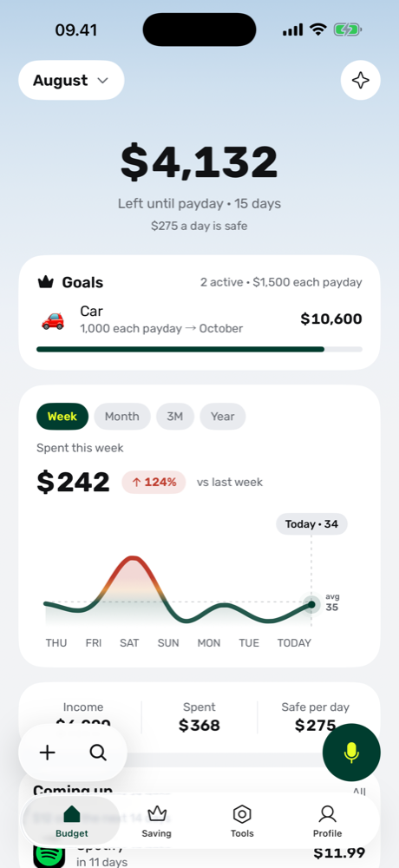Open the August month dropdown

71,80
